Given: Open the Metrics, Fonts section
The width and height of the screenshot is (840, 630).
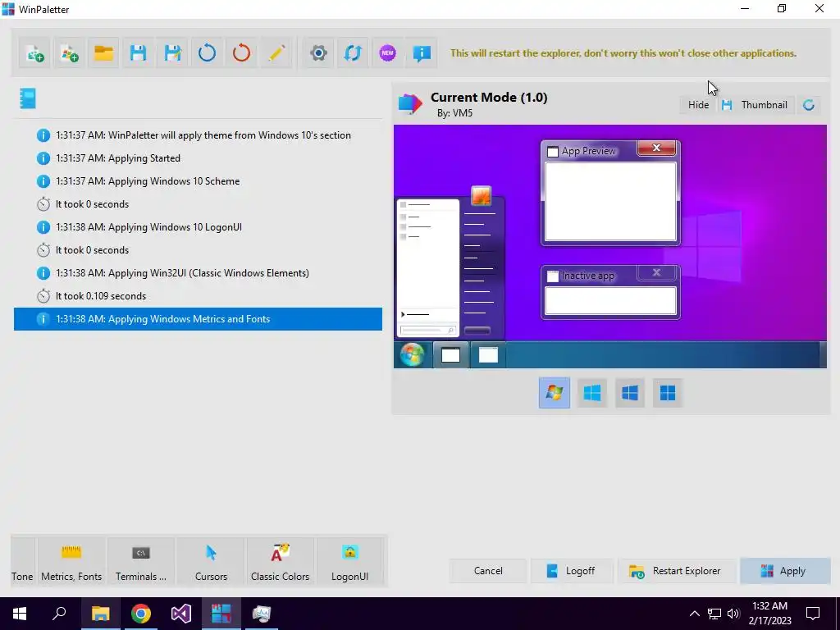Looking at the screenshot, I should point(71,562).
